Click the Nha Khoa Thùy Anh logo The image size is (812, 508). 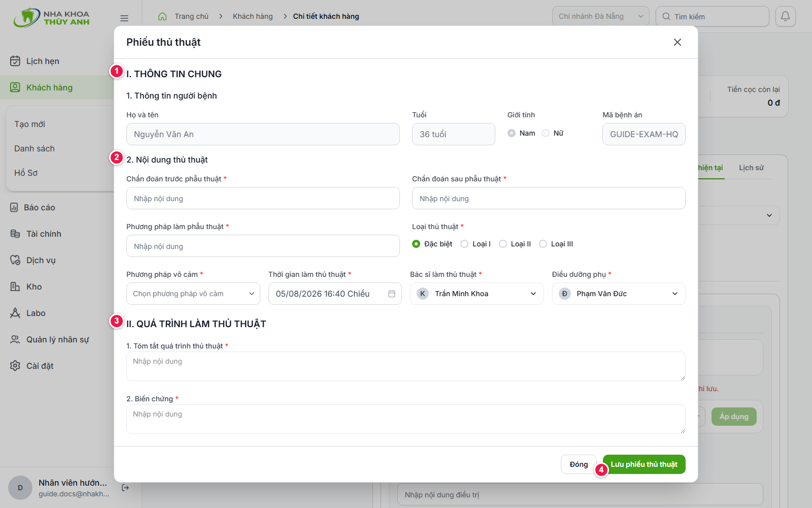[52, 18]
